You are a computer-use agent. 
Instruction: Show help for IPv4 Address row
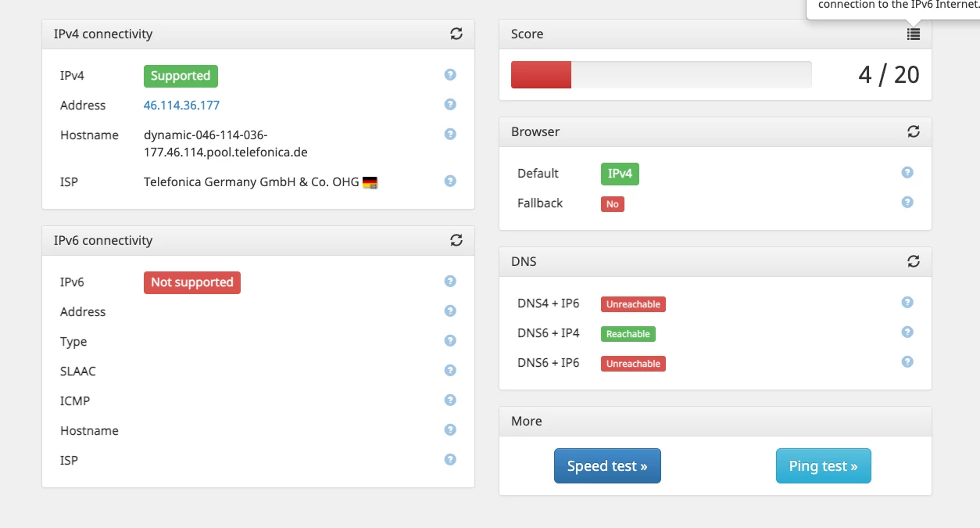450,104
